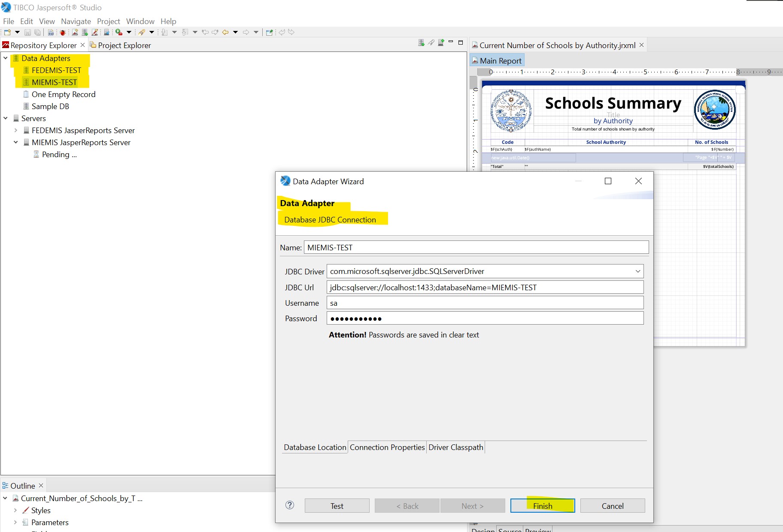Click the add data adapter panel icon

pyautogui.click(x=421, y=43)
